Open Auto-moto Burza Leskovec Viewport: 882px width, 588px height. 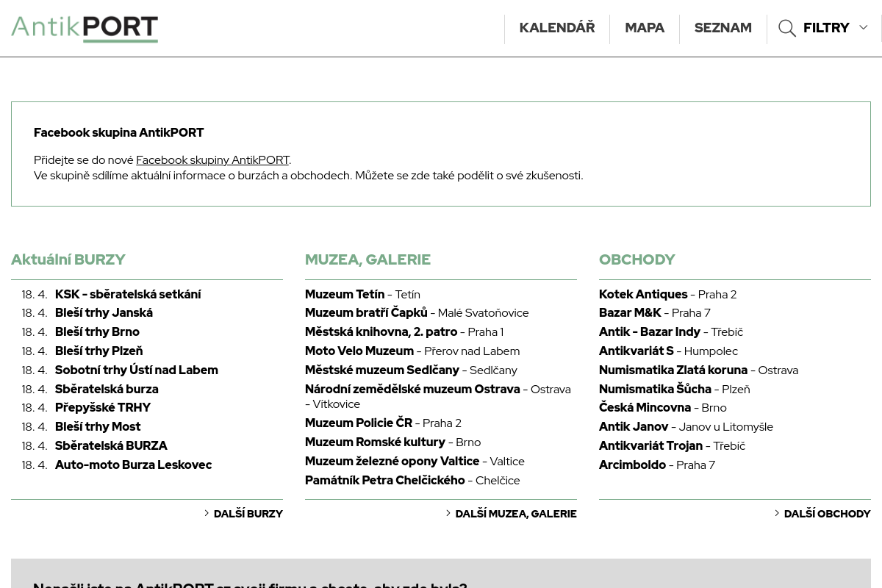133,465
